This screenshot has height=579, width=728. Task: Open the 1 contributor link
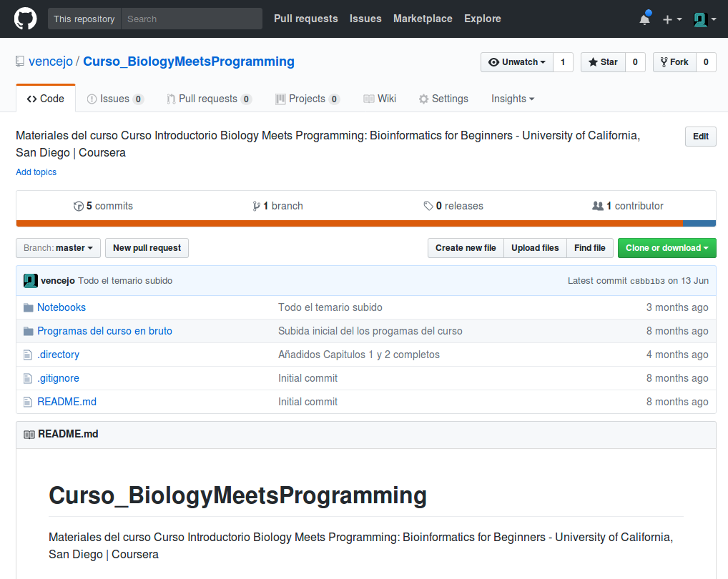[628, 206]
